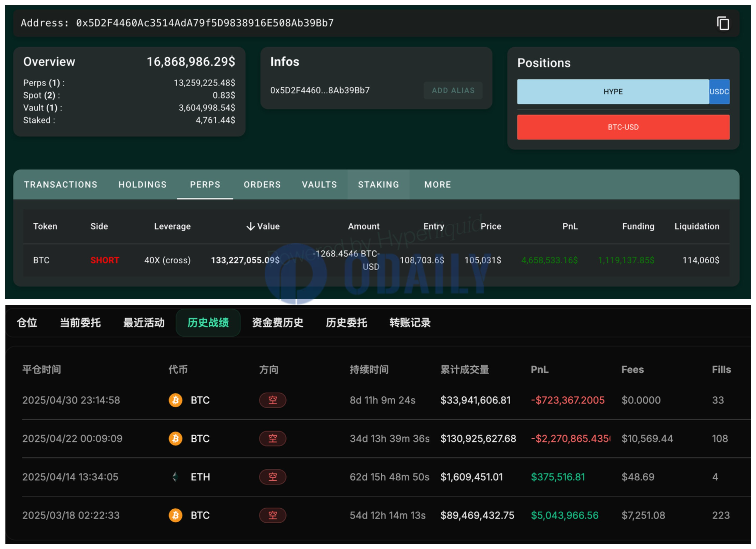
Task: Open the TRANSACTIONS tab
Action: [x=61, y=184]
